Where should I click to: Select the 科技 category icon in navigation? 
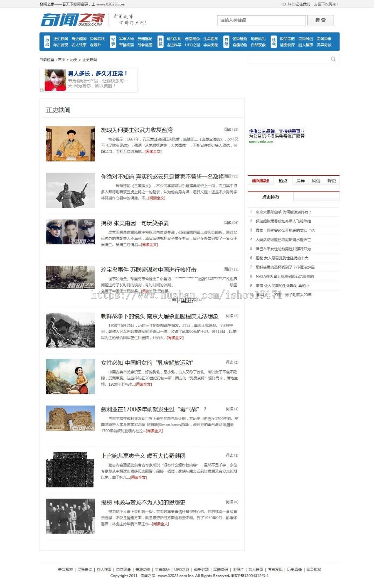(x=161, y=42)
